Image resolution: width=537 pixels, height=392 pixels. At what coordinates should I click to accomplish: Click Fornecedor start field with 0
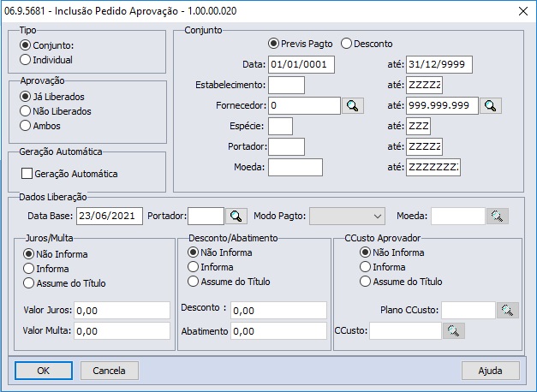coord(304,106)
